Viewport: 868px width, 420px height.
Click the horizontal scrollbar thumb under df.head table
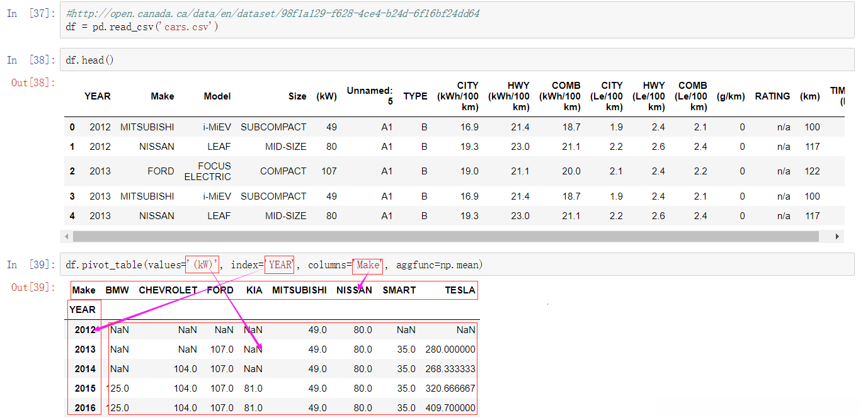coord(445,237)
